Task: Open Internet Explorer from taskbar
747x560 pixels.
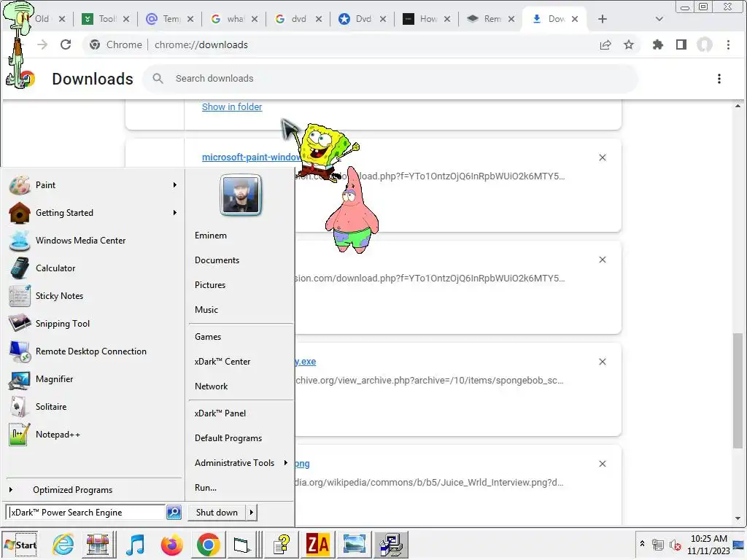Action: tap(63, 544)
